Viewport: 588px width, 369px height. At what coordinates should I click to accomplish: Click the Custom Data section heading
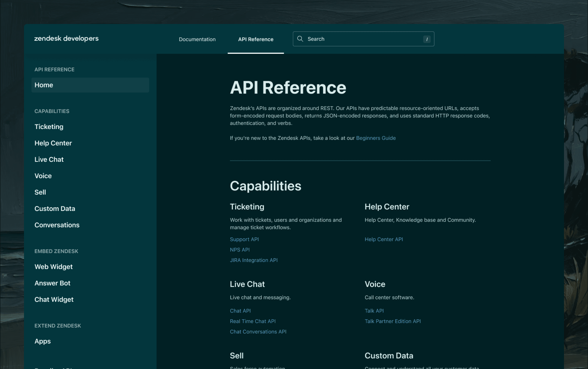(x=389, y=355)
